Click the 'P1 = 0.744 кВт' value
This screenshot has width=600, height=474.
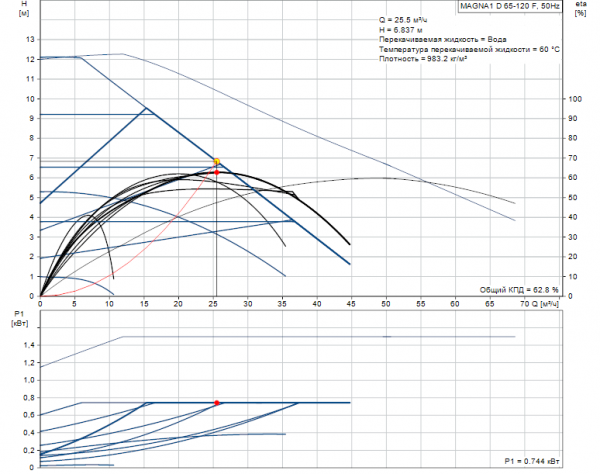(532, 461)
